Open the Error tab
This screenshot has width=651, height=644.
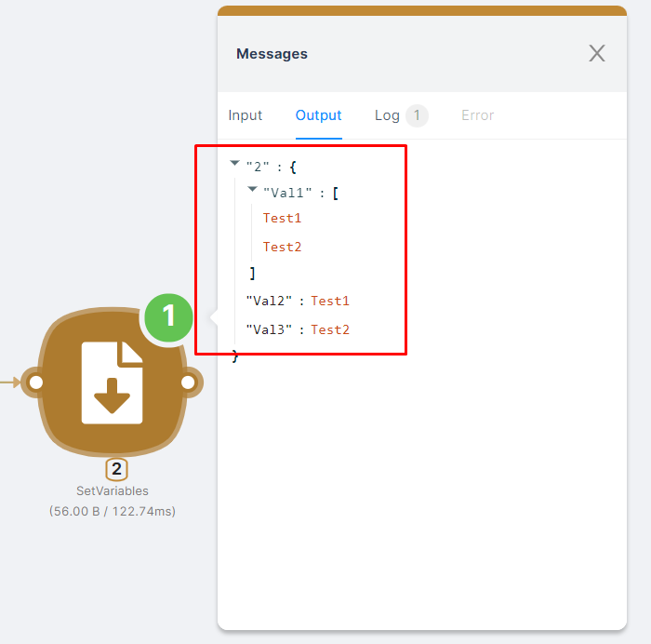point(477,115)
